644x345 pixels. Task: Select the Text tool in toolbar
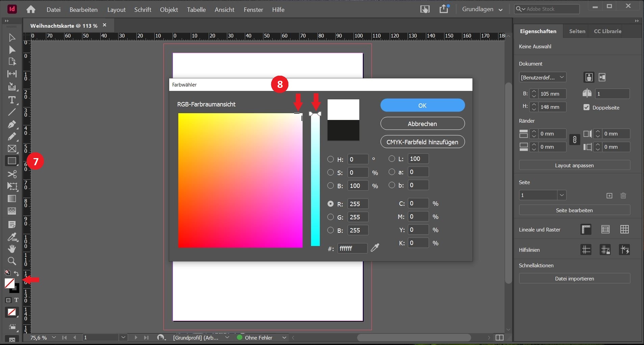(12, 100)
